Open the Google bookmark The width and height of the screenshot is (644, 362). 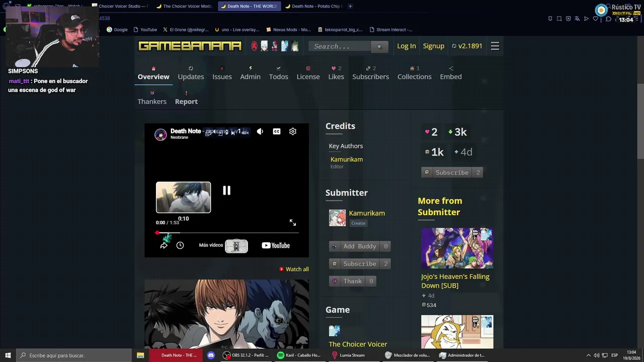point(117,30)
